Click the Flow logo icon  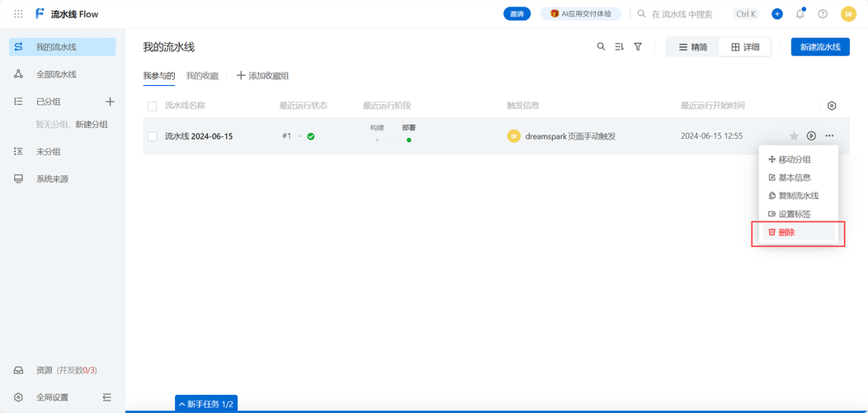(x=40, y=14)
